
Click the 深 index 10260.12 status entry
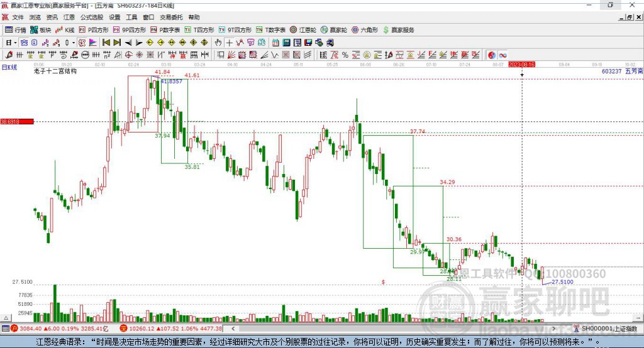tap(171, 329)
